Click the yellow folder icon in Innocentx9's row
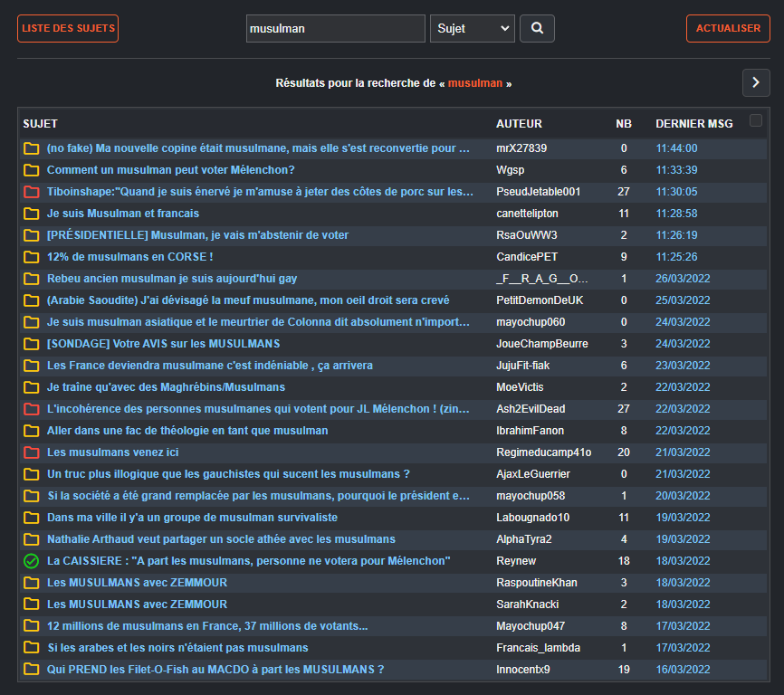 pos(32,670)
